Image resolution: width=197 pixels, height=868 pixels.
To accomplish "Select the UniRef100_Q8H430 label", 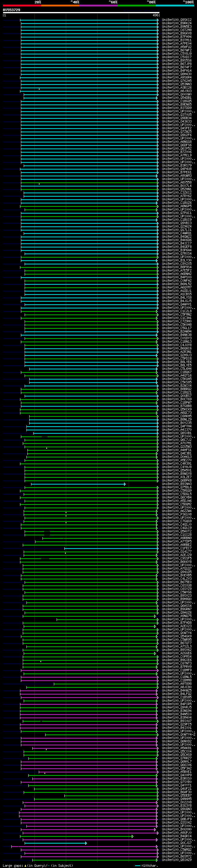I will click(x=177, y=74).
